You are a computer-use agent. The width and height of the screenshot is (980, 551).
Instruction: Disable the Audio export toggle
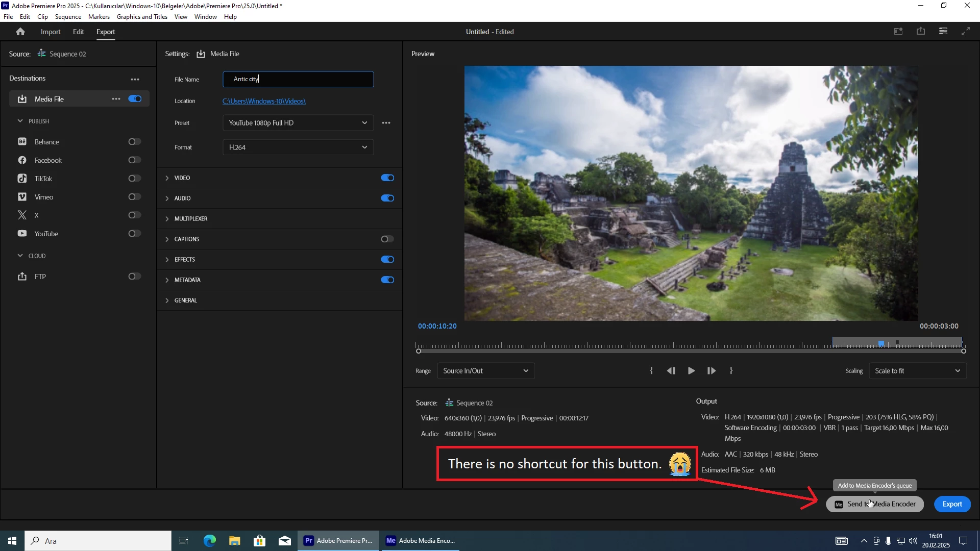(x=387, y=198)
